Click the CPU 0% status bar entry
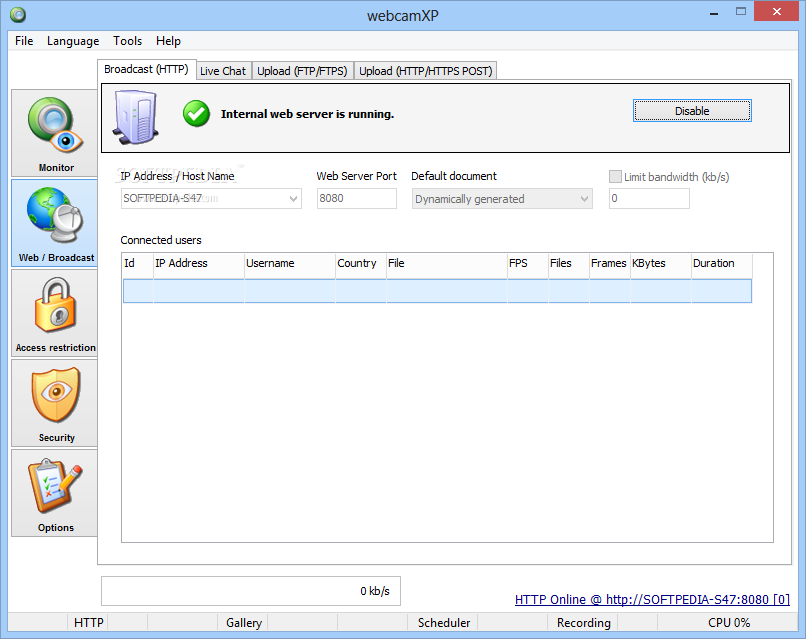The width and height of the screenshot is (806, 639). pos(728,623)
